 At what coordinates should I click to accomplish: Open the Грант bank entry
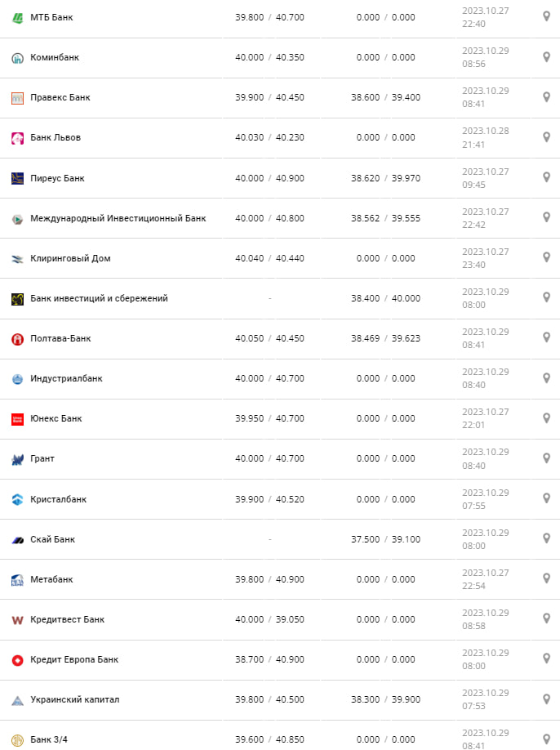pos(42,458)
